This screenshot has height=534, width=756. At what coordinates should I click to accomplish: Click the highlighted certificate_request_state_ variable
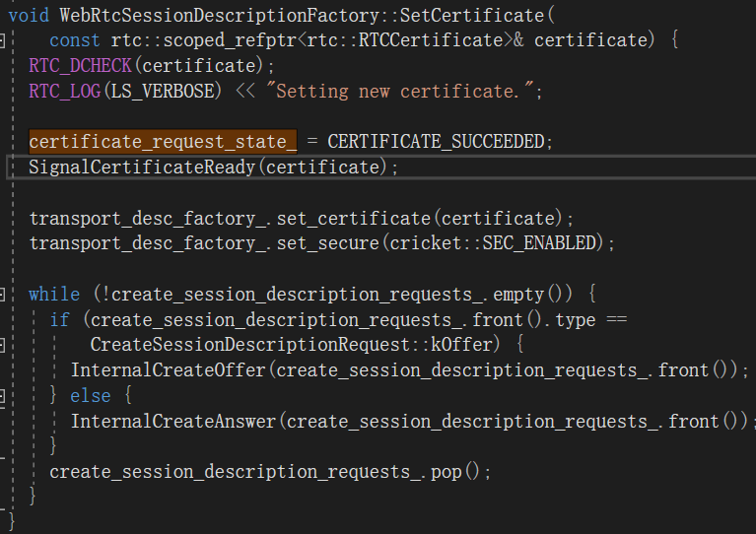pos(163,142)
